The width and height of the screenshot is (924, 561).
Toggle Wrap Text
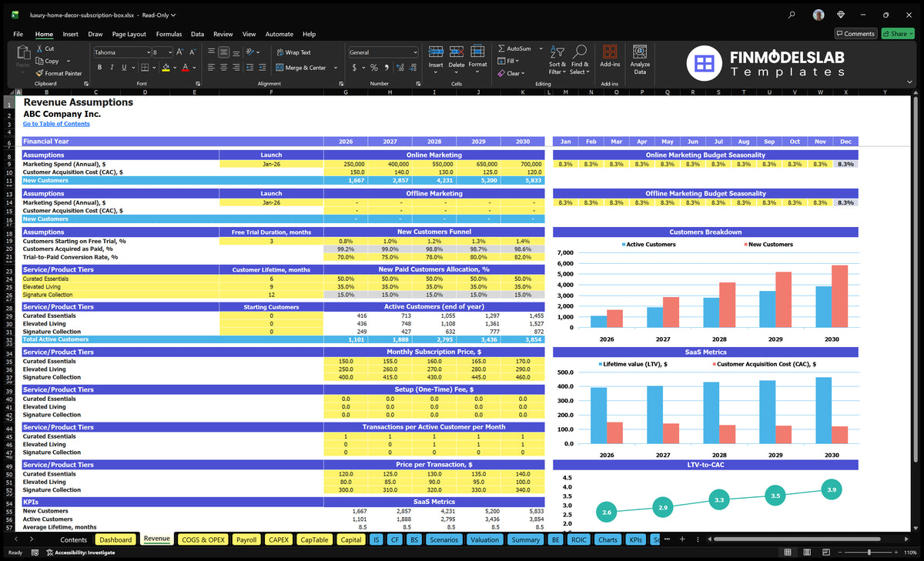[293, 52]
